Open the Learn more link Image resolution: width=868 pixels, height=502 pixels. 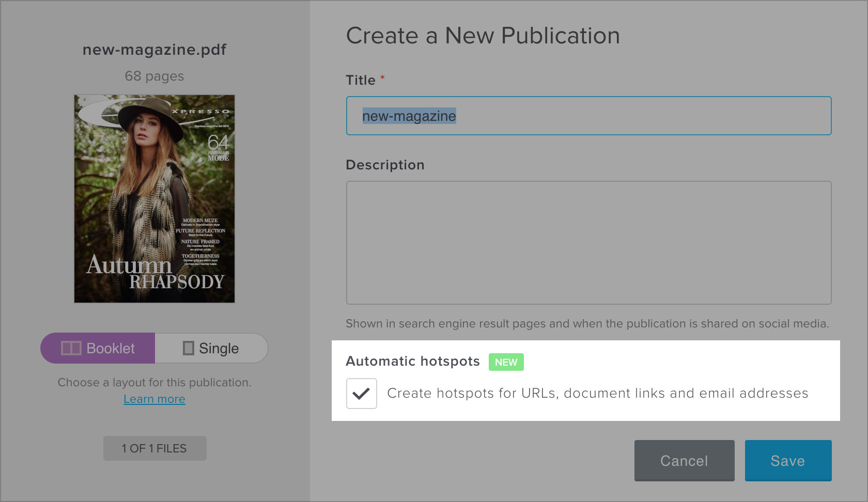pos(154,399)
